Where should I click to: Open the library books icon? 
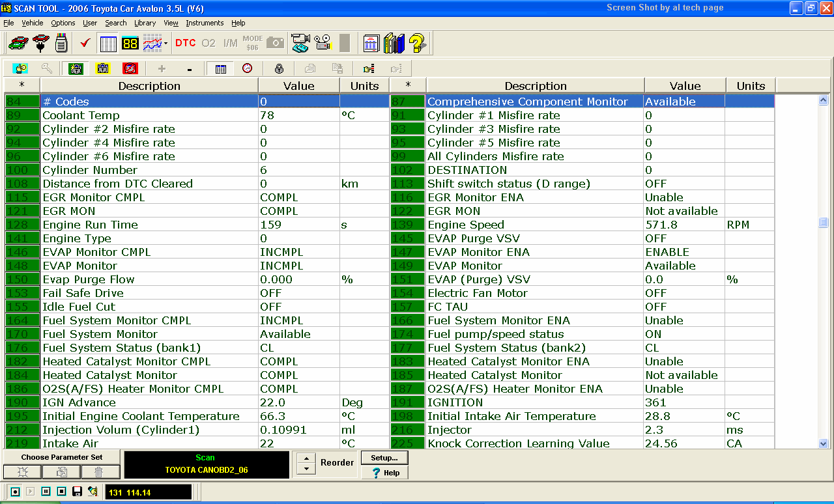point(394,44)
